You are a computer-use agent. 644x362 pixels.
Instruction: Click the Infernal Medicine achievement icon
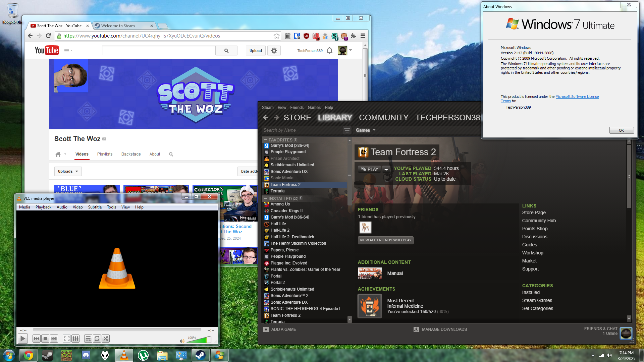[370, 306]
